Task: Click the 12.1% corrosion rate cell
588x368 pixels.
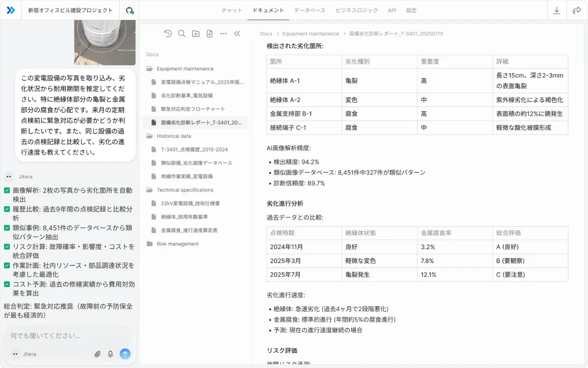Action: 455,275
